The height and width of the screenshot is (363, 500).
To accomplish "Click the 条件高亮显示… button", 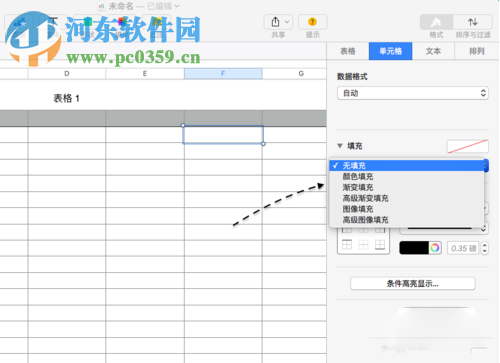I will click(x=413, y=284).
